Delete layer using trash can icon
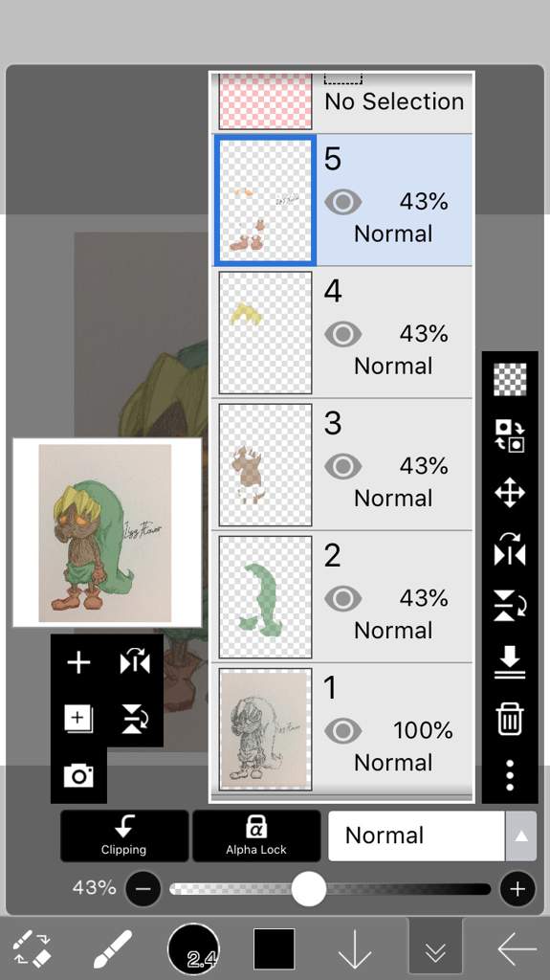 click(510, 719)
